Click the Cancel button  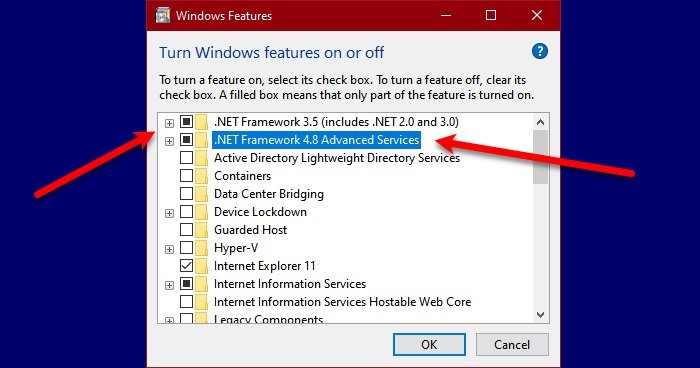[512, 345]
